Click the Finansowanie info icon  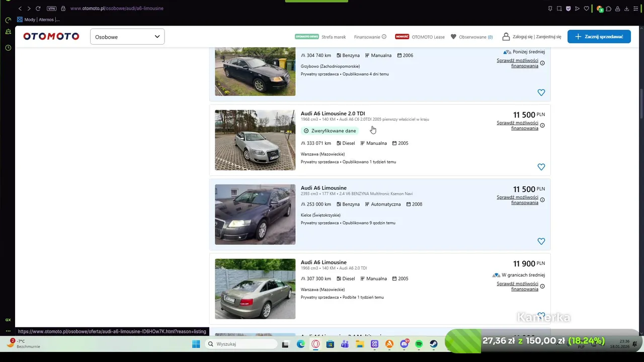coord(384,37)
